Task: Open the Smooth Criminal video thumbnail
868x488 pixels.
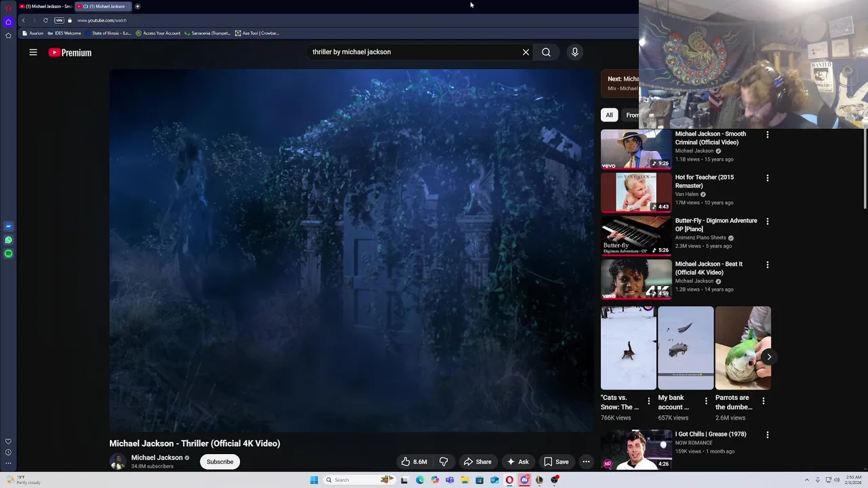Action: (636, 148)
